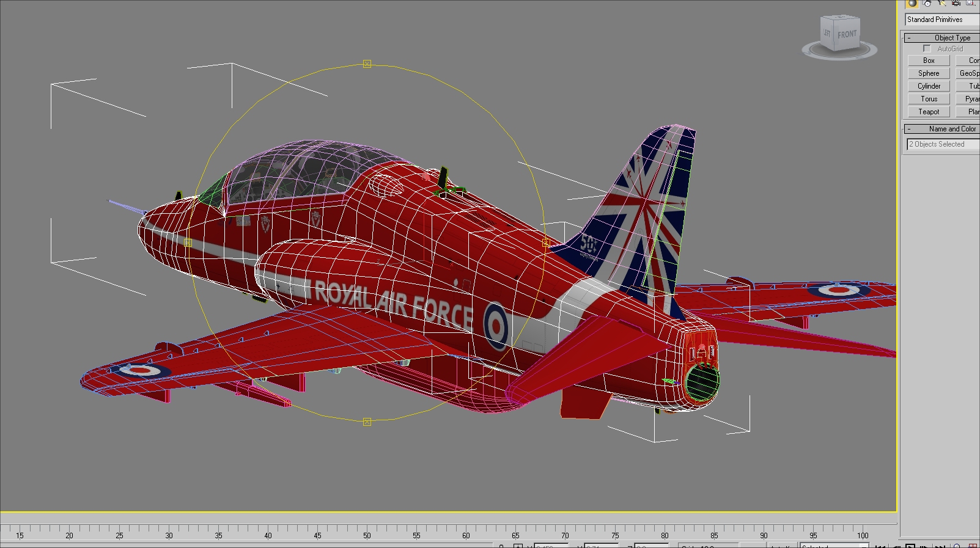Click the top handle of the yellow circle gizmo
The image size is (980, 548).
pos(367,64)
